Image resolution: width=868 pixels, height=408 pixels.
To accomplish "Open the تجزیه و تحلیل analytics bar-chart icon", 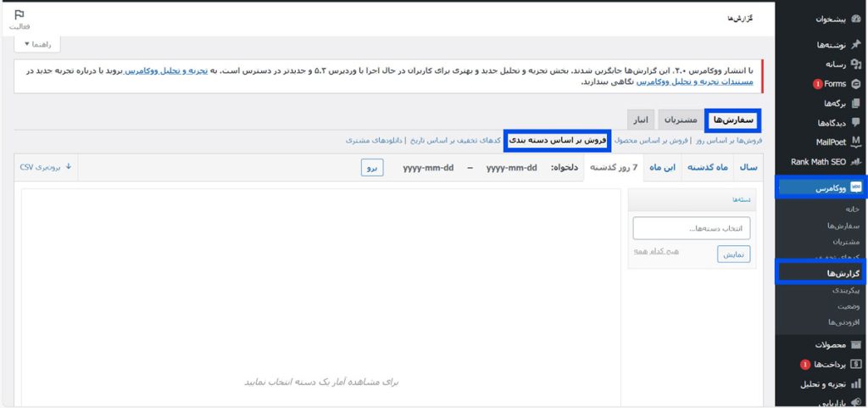I will coord(856,383).
